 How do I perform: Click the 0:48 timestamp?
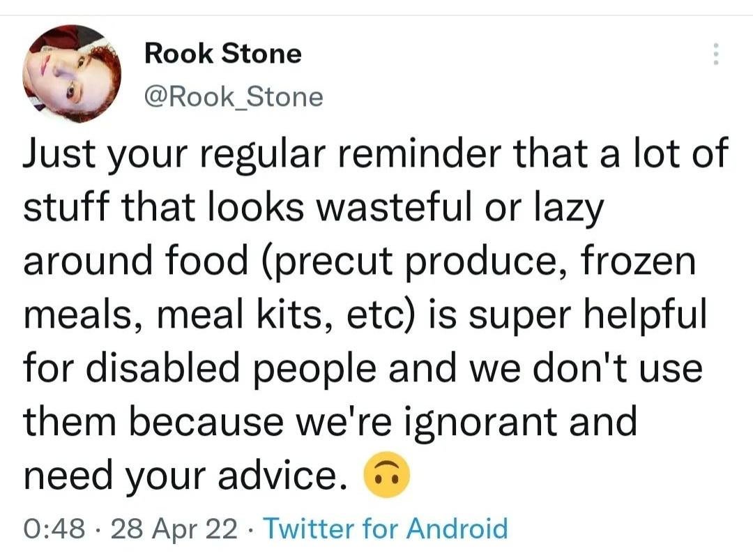tap(54, 529)
